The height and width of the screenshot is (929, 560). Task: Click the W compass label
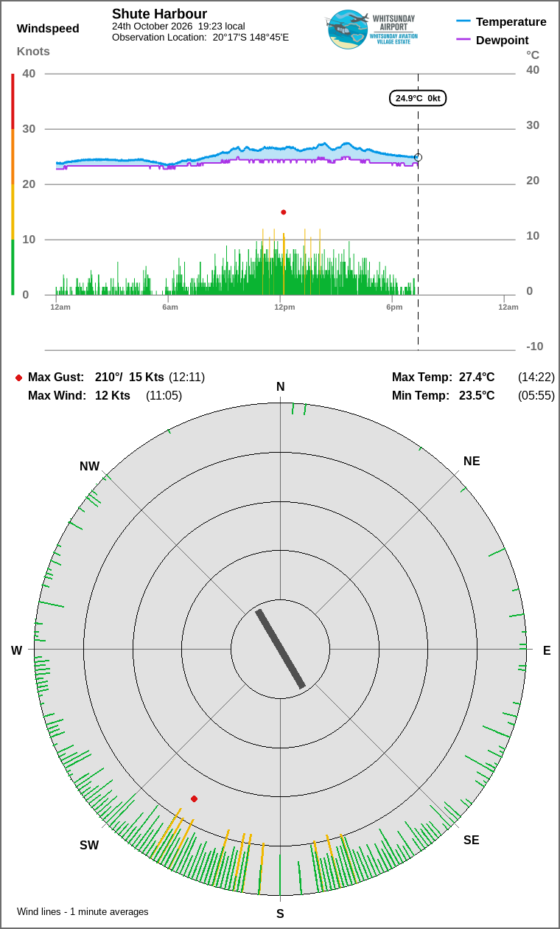pyautogui.click(x=16, y=650)
